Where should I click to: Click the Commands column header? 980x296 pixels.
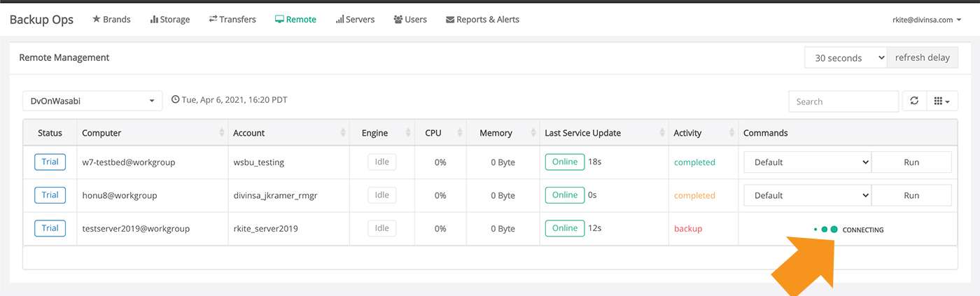tap(847, 133)
